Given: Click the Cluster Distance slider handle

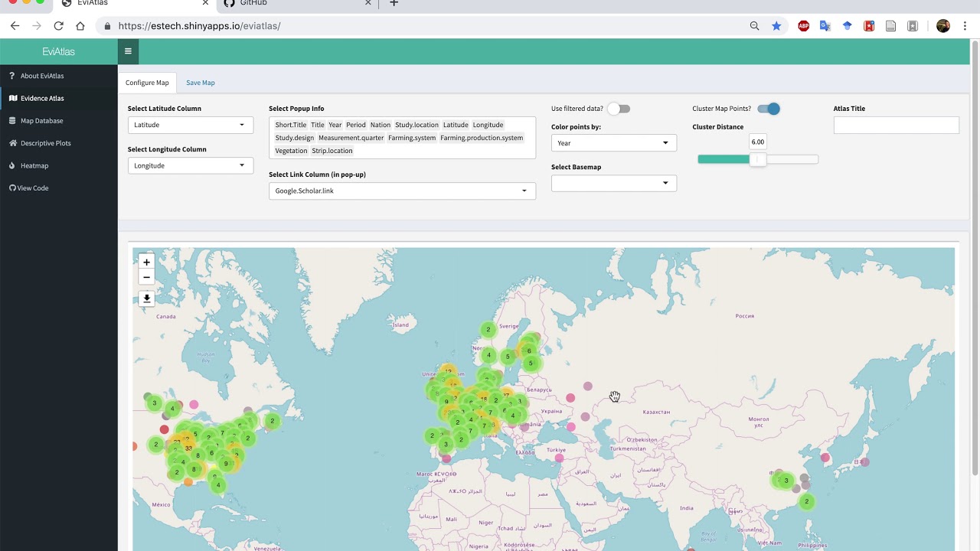Looking at the screenshot, I should (x=757, y=159).
